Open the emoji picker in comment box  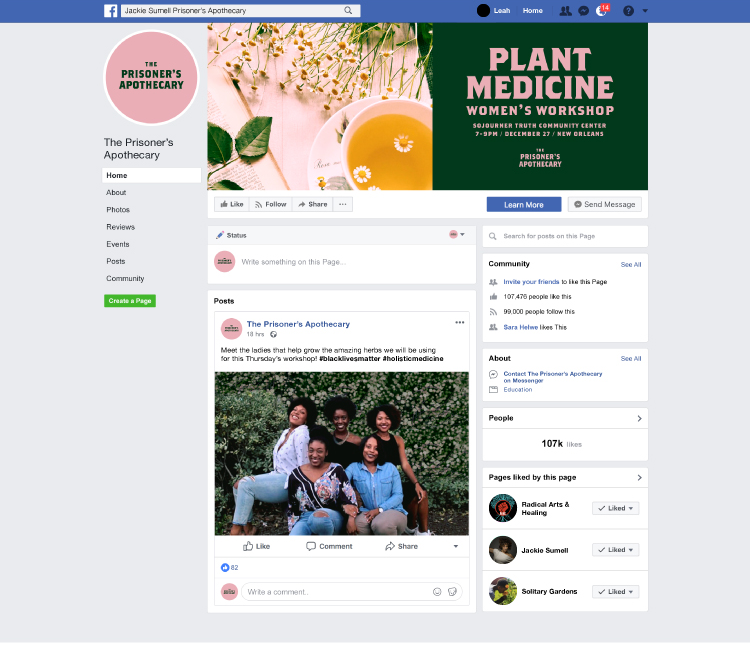click(437, 592)
